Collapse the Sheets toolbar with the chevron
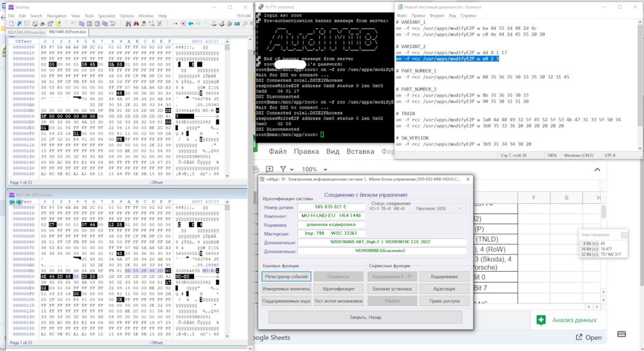Screen dimensions: 644x351 pyautogui.click(x=597, y=169)
